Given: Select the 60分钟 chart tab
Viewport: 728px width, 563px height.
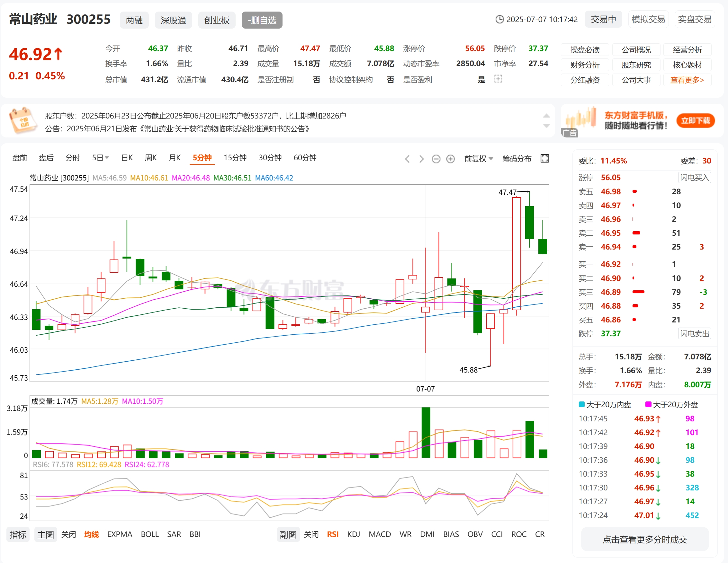Looking at the screenshot, I should [x=305, y=158].
